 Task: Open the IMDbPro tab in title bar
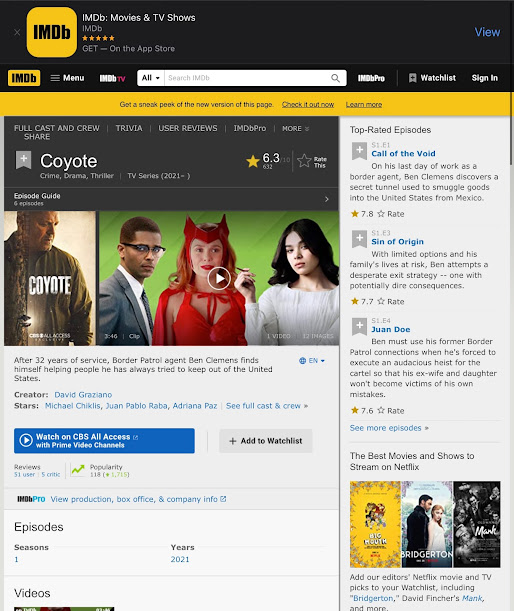[250, 128]
